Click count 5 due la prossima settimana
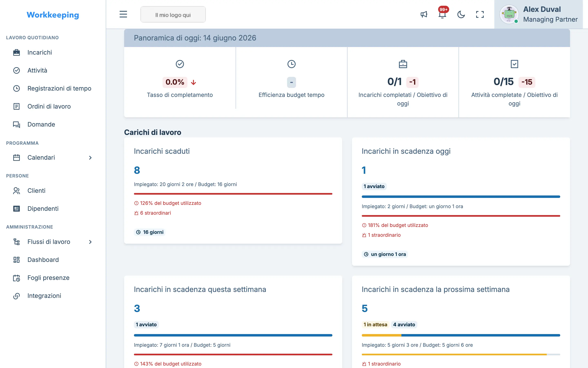588x368 pixels. [365, 308]
